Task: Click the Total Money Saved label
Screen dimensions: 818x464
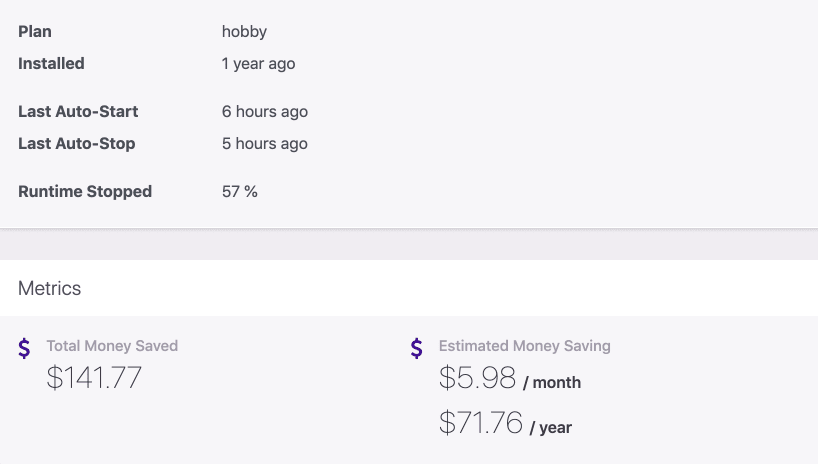Action: (x=112, y=346)
